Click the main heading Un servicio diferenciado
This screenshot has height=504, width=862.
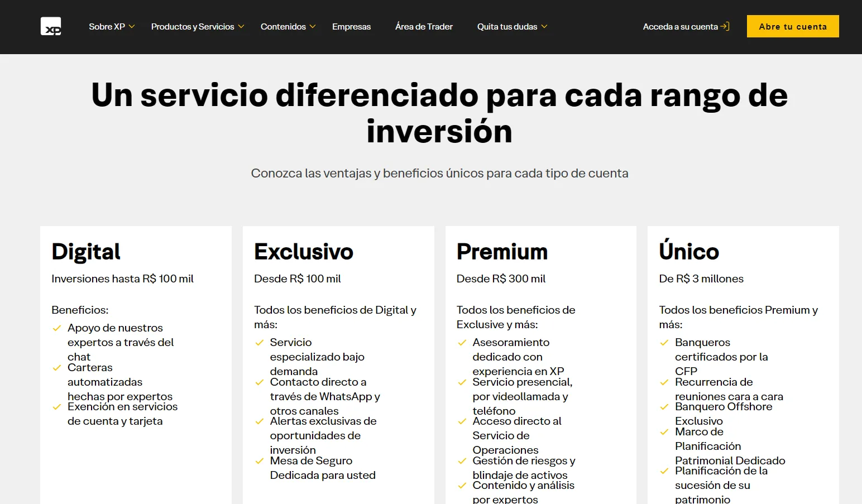pos(439,113)
